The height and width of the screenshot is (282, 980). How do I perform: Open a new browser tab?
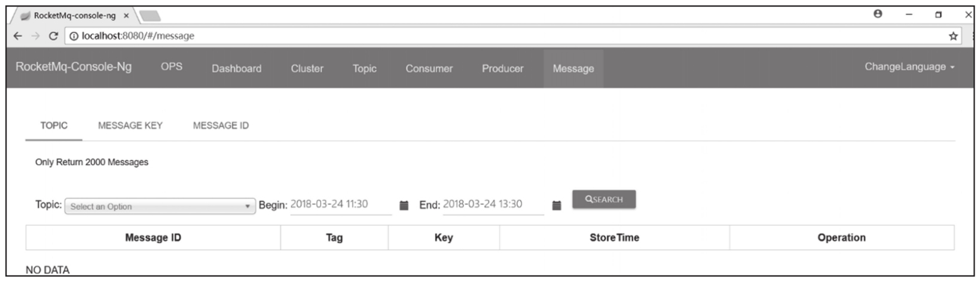click(150, 16)
